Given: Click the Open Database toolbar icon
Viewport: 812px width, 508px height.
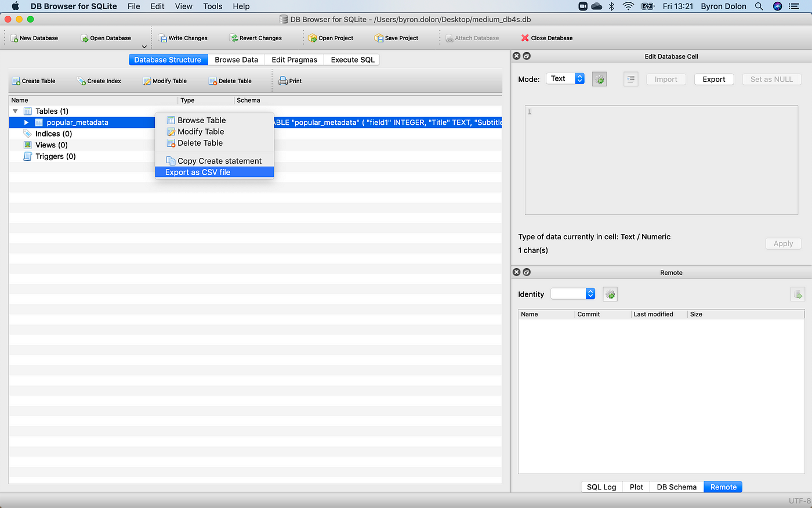Looking at the screenshot, I should (x=85, y=38).
